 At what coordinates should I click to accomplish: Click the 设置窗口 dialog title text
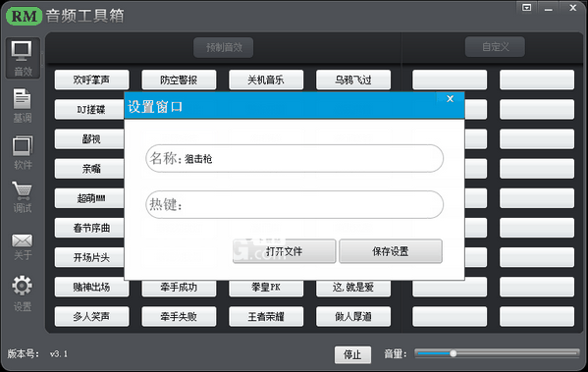pos(155,107)
